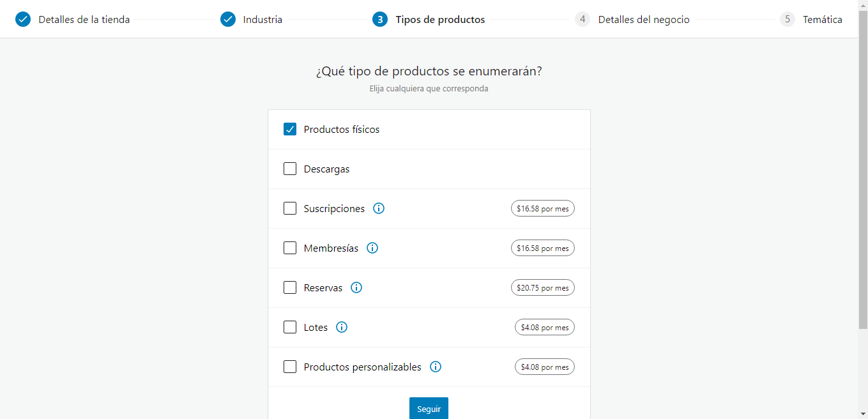Click the checkmark icon for Industria step

tap(228, 19)
